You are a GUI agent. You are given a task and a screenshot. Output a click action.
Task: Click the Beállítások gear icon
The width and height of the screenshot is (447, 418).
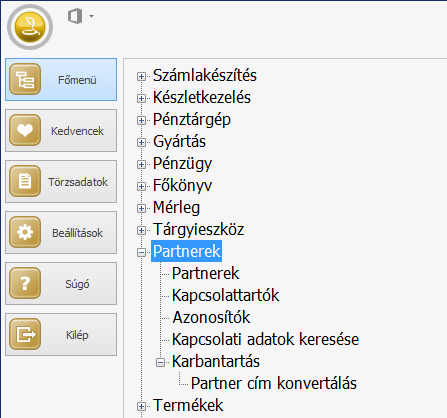[25, 232]
